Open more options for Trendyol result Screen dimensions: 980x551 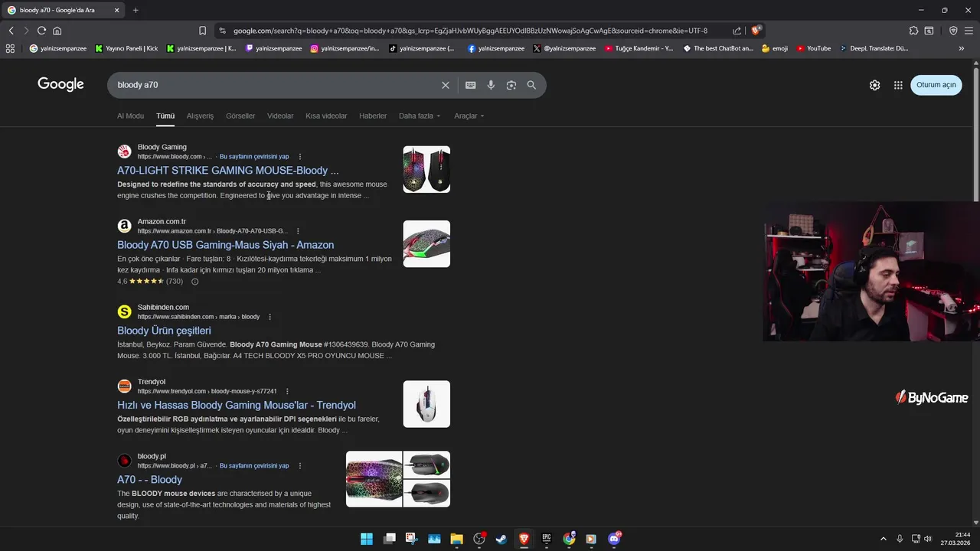point(287,391)
